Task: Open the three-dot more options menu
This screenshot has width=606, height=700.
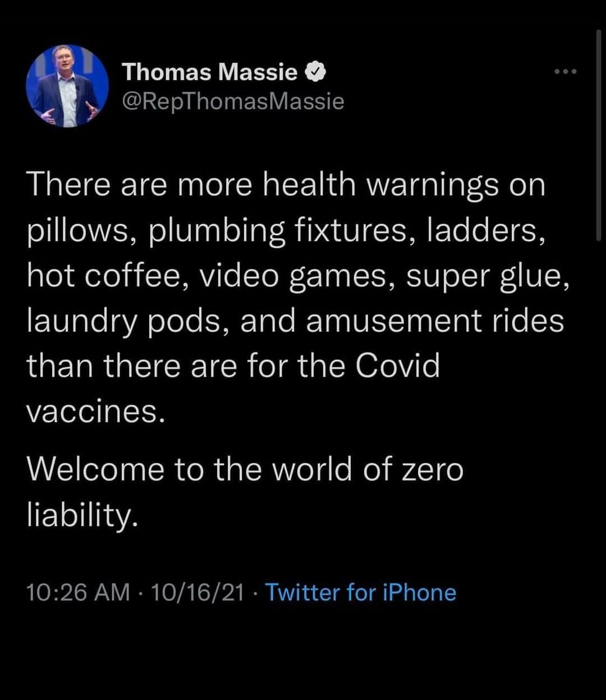Action: point(565,72)
